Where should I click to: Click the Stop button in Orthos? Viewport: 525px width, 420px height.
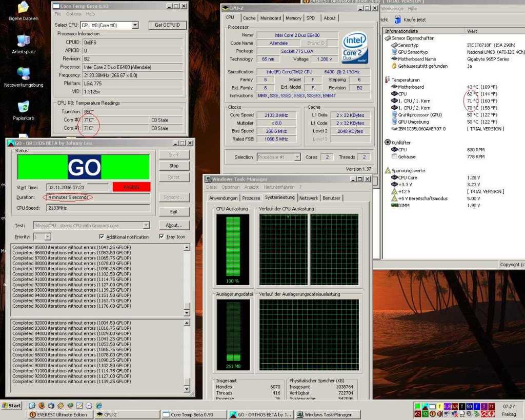174,166
